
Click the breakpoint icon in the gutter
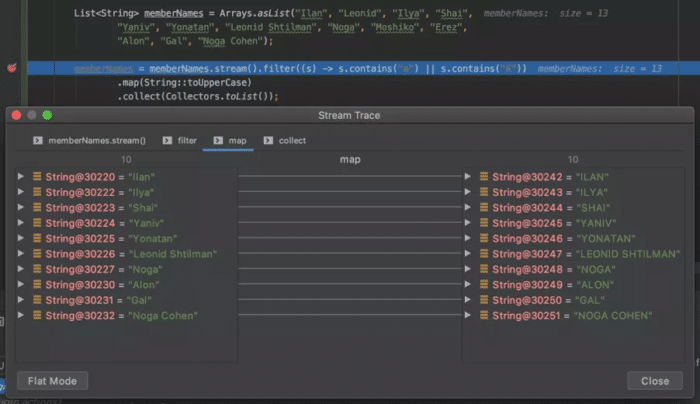[x=12, y=68]
